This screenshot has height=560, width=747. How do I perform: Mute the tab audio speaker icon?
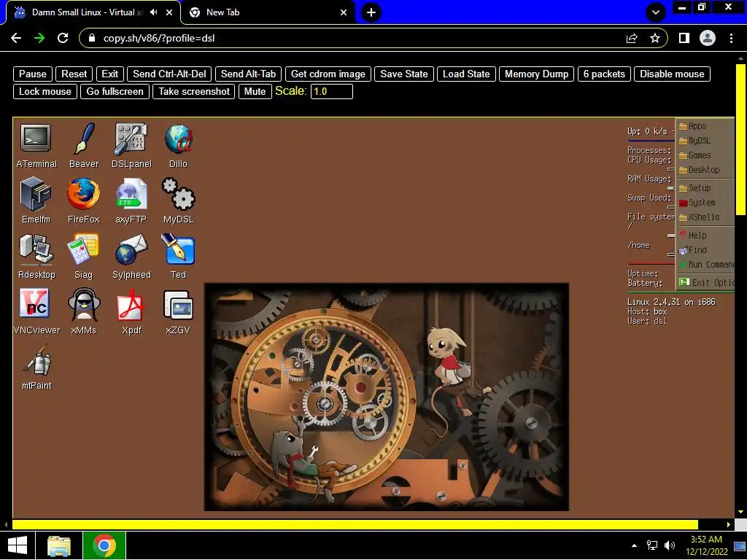tap(153, 12)
